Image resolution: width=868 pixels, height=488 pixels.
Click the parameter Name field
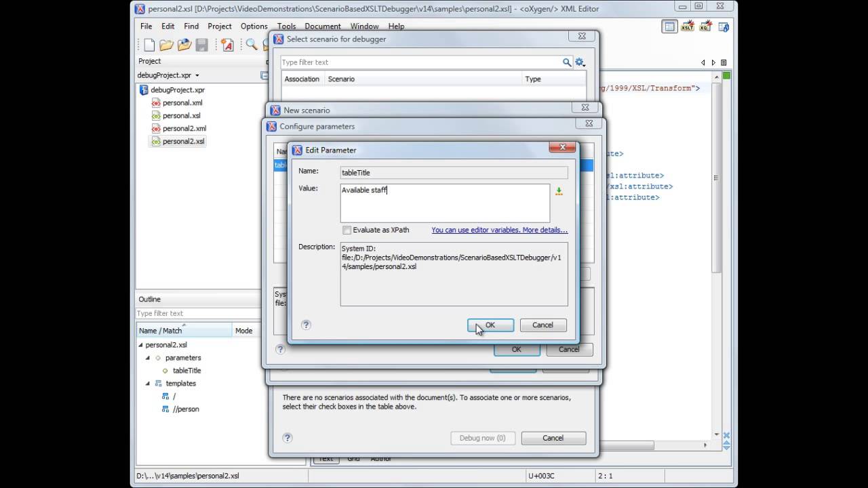point(454,173)
